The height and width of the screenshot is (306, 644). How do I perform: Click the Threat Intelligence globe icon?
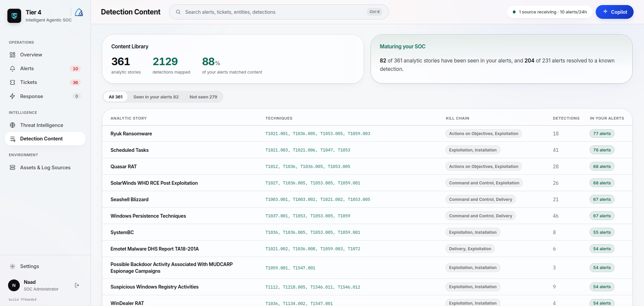pyautogui.click(x=12, y=125)
